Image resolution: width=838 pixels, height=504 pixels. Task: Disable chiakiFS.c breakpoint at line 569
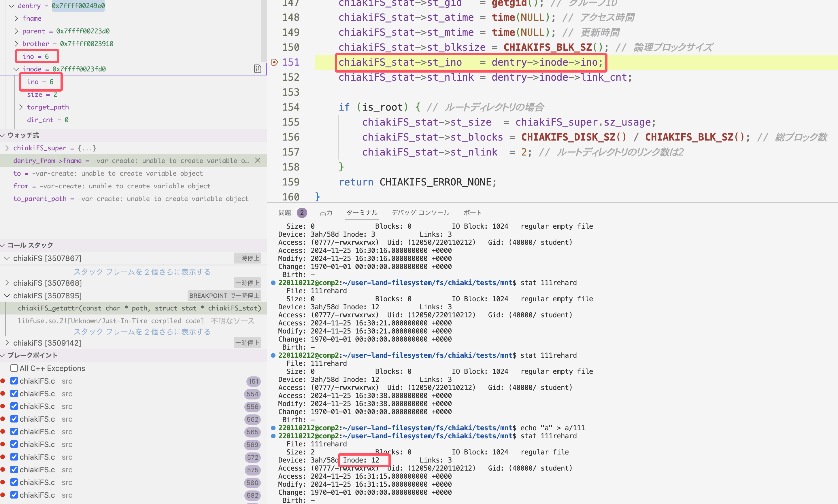pyautogui.click(x=14, y=444)
